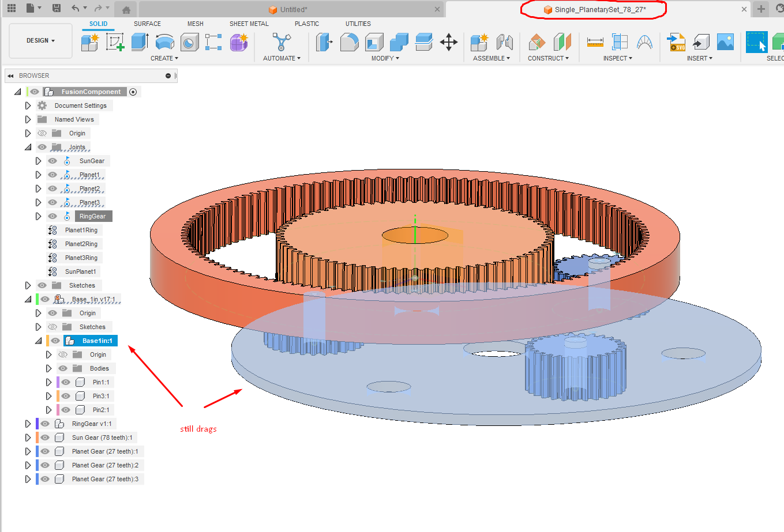Open the CONSTRUCT menu

pyautogui.click(x=548, y=58)
